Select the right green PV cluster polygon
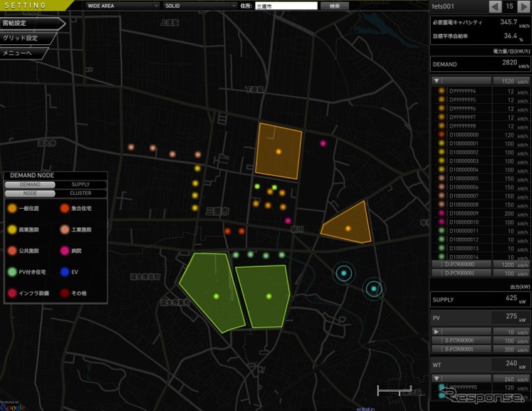 point(268,296)
